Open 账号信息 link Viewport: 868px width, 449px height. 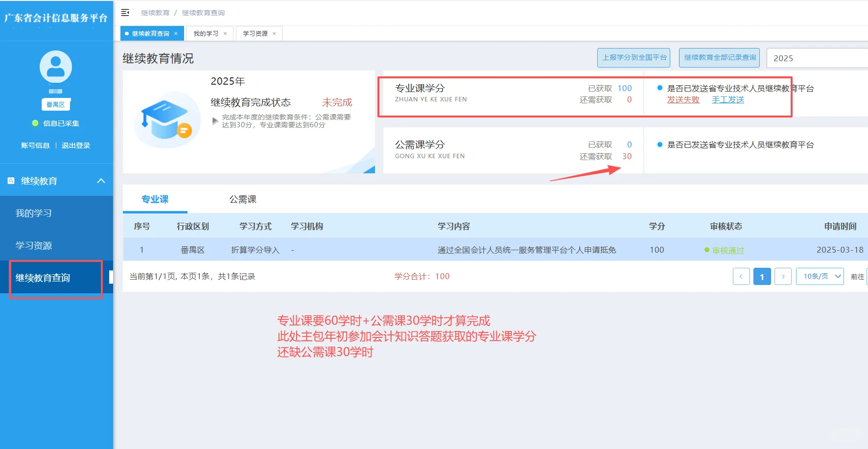pos(35,145)
